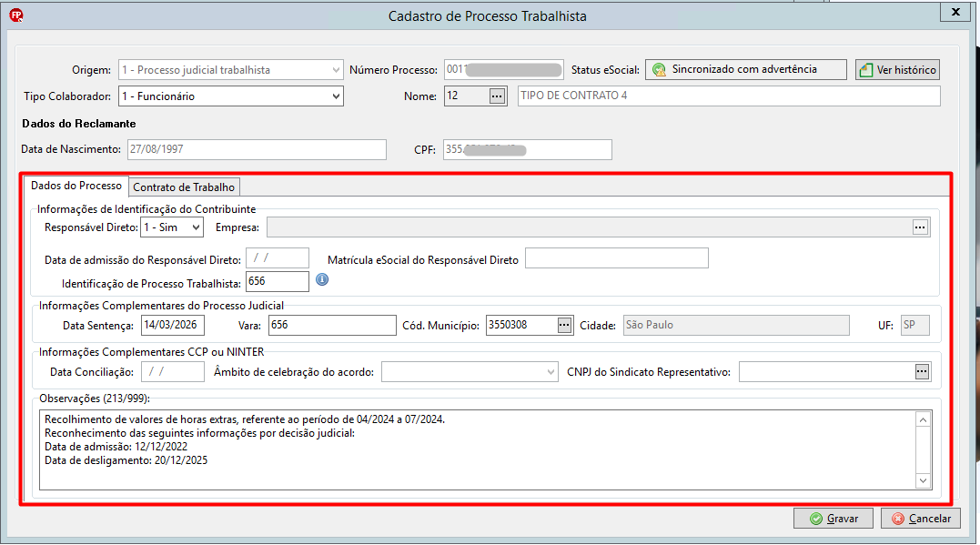Click the 'Reconhecimento das seguintes informações' line

coord(199,433)
